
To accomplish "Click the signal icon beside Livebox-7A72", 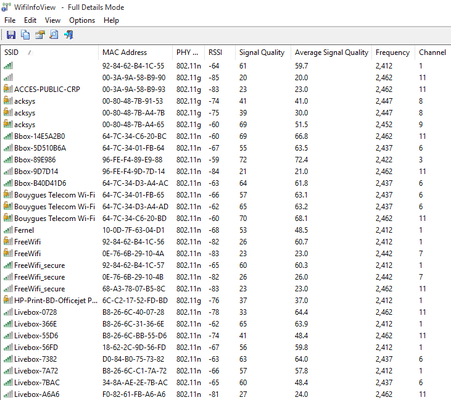I will (8, 371).
